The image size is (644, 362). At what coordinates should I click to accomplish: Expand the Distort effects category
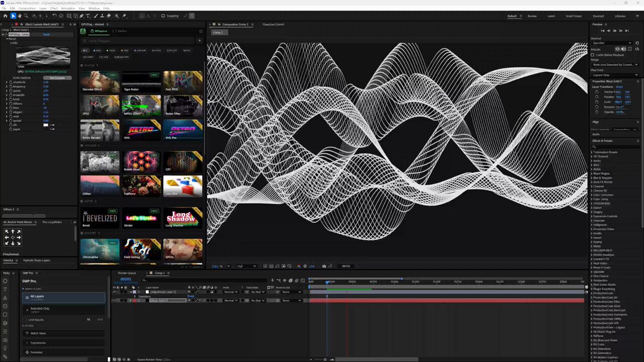click(x=597, y=208)
